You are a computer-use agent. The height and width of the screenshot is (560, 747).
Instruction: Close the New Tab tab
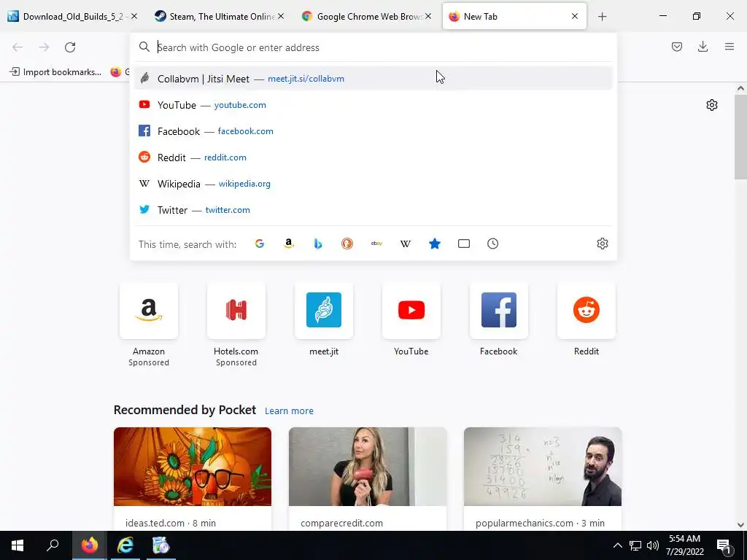pyautogui.click(x=575, y=16)
